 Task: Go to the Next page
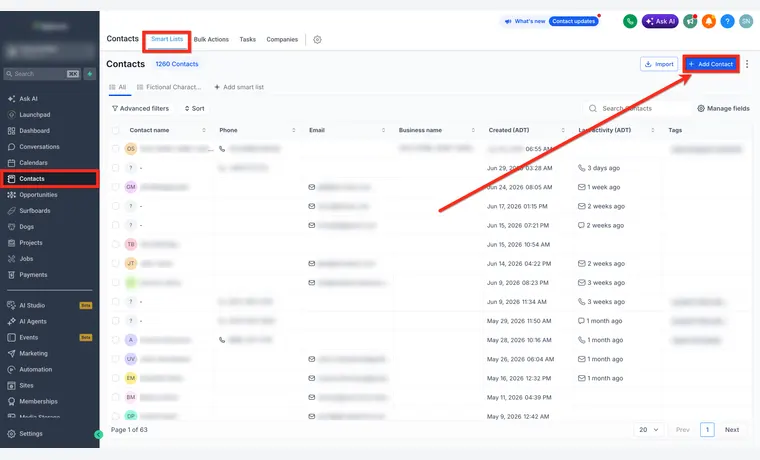click(x=732, y=429)
